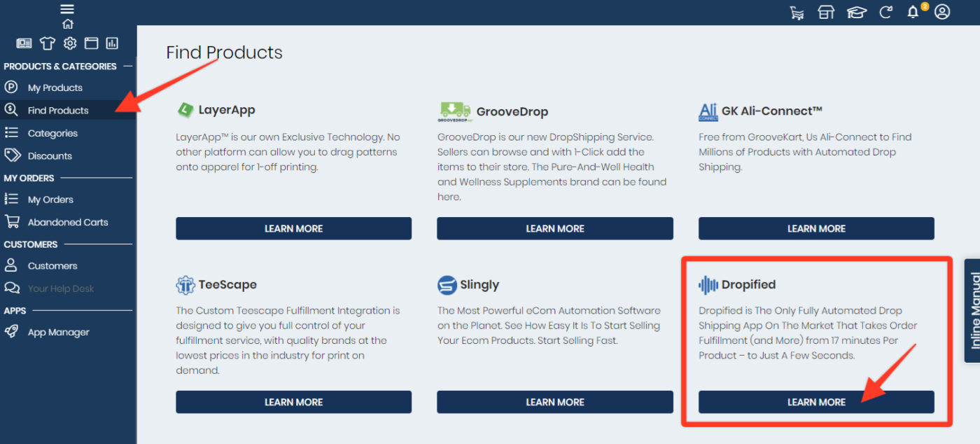Click the GK Ali-Connect card title
Viewport: 980px width, 444px height.
772,111
